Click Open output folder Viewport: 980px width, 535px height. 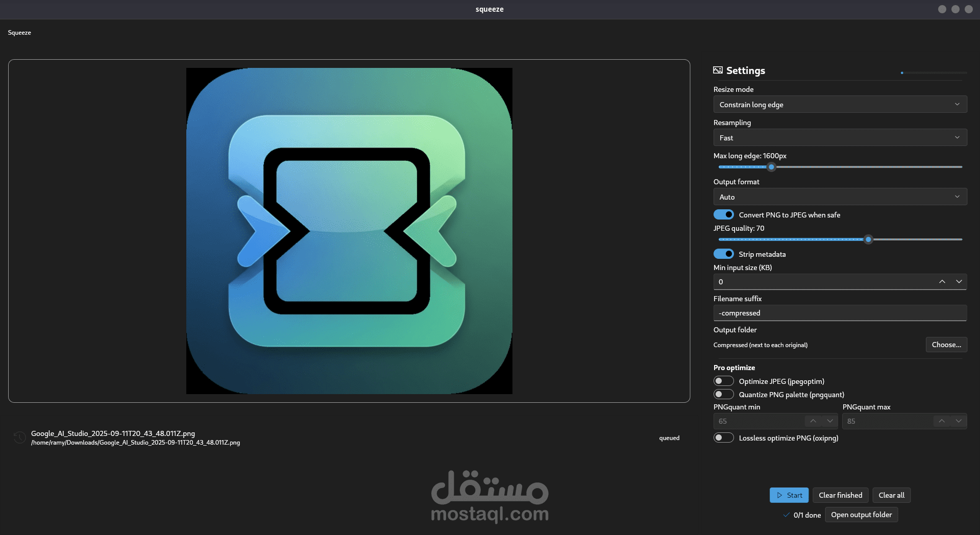click(861, 515)
